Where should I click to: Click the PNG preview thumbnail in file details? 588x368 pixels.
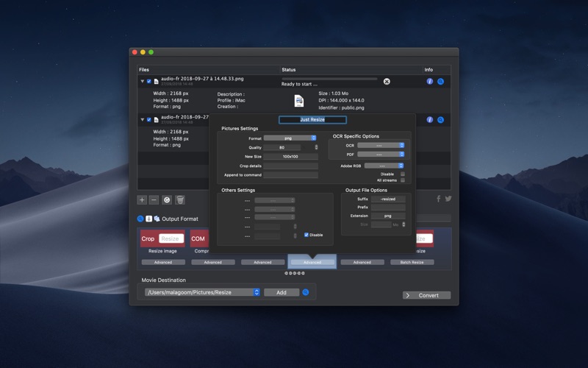[x=299, y=101]
